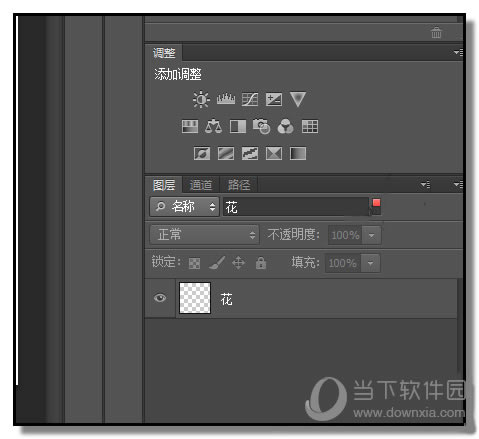Open the 名称 filter type dropdown
The image size is (479, 439).
click(x=184, y=207)
